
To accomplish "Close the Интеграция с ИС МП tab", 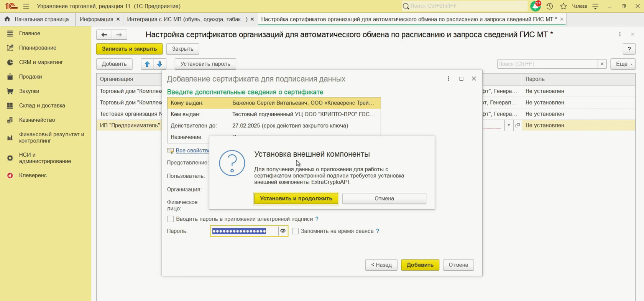I will (252, 19).
